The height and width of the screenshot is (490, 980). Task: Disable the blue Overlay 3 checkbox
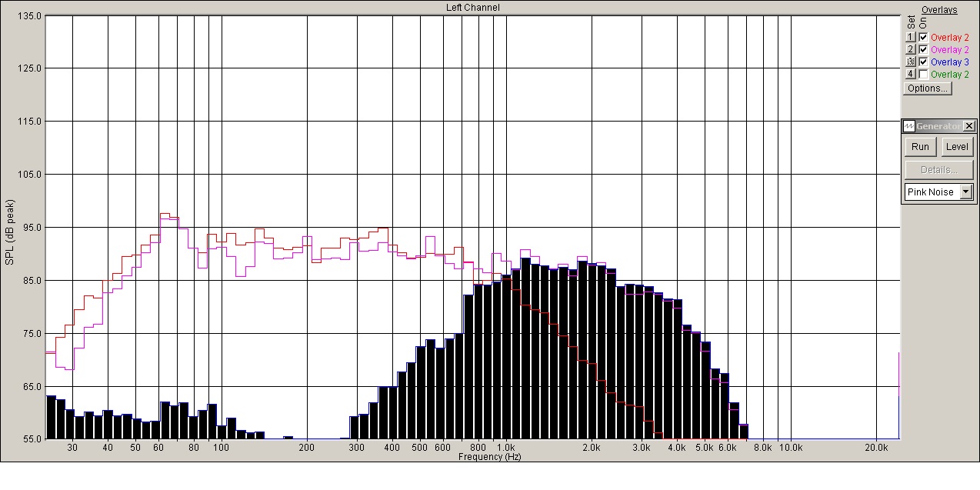click(923, 62)
